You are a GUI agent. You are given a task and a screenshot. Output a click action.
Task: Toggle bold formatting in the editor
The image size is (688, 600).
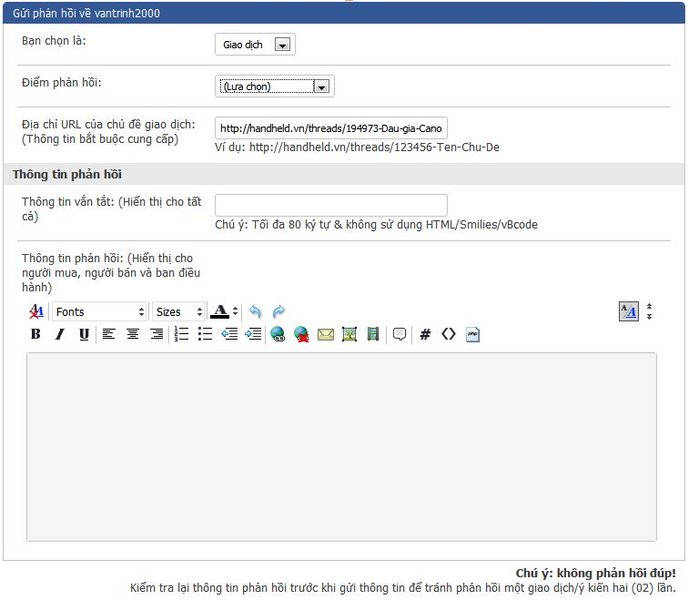[x=36, y=334]
